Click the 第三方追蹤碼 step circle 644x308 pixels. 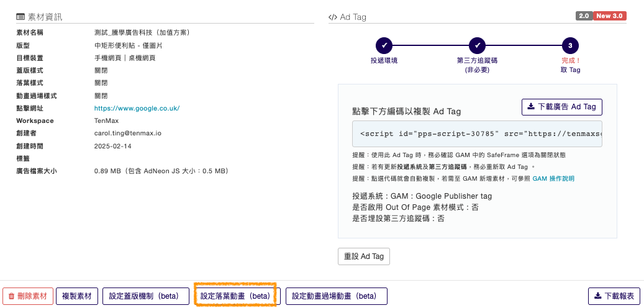tap(477, 45)
